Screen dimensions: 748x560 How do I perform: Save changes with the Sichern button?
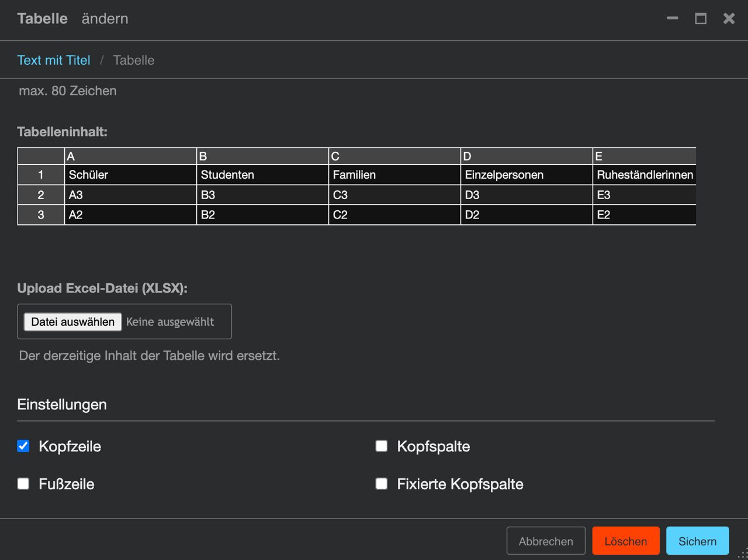pyautogui.click(x=697, y=541)
